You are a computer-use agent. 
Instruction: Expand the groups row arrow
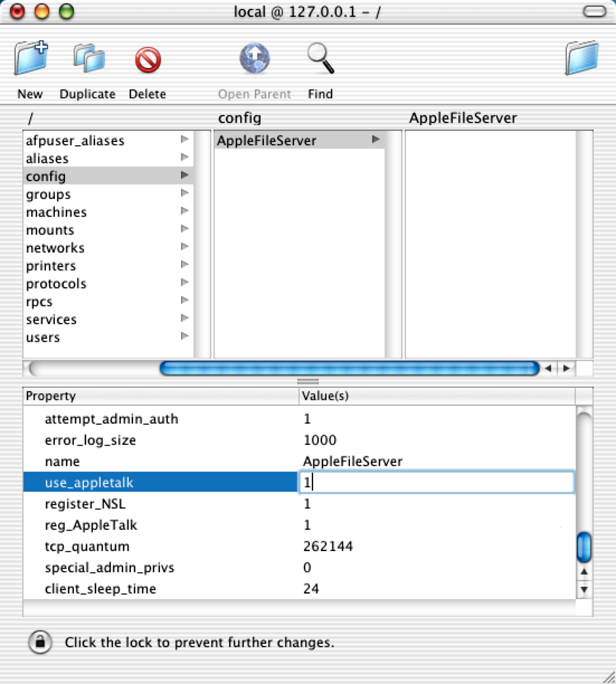(x=184, y=193)
